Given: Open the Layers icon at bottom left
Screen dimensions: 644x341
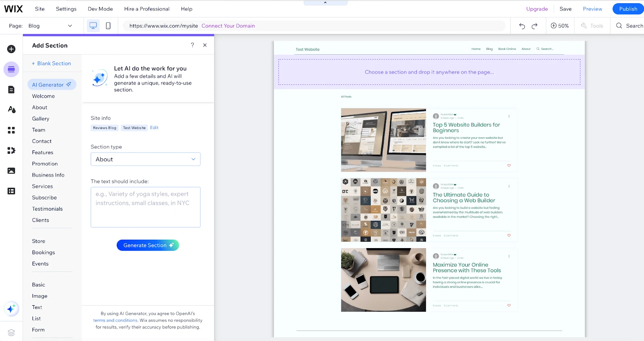Looking at the screenshot, I should (x=11, y=333).
